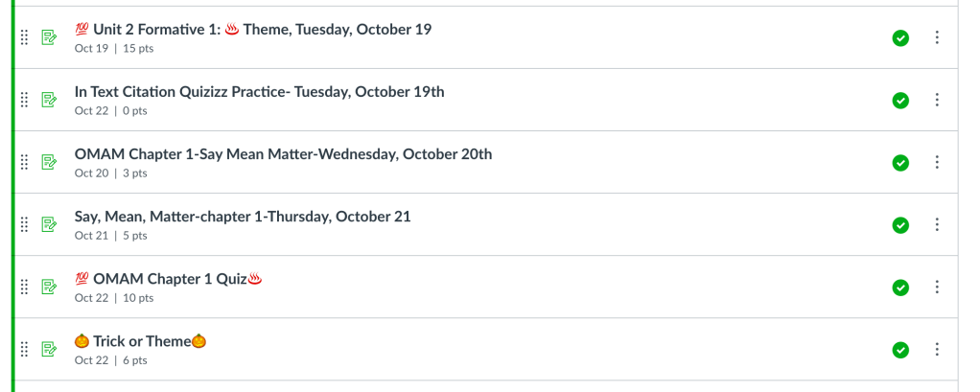Click drag handle for OMAM Chapter 1 Quiz

[x=25, y=287]
